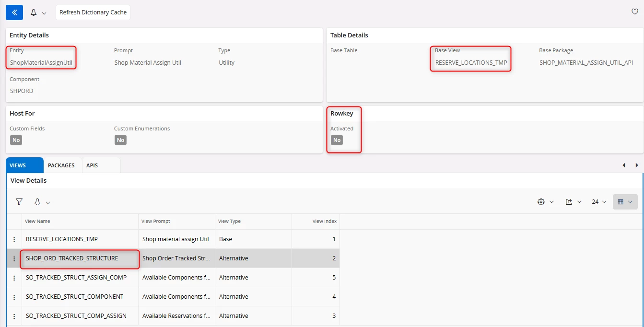
Task: Switch to the PACKAGES tab
Action: coord(61,165)
